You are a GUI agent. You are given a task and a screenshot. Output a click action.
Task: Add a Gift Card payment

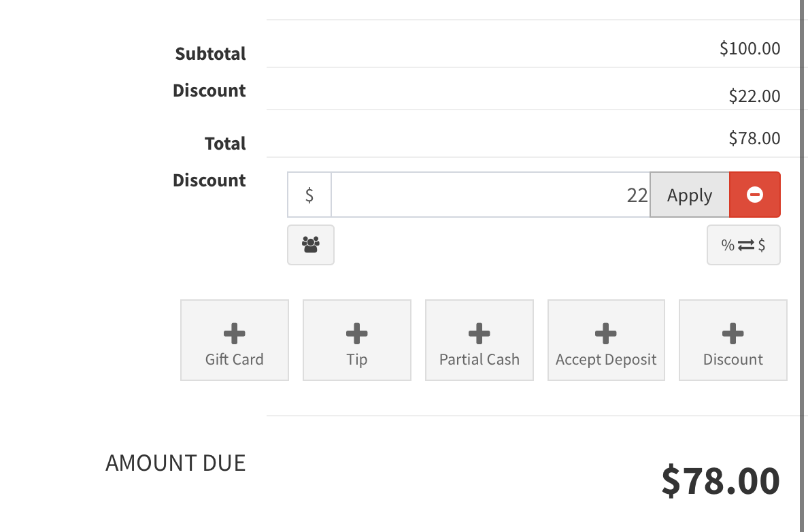coord(235,340)
